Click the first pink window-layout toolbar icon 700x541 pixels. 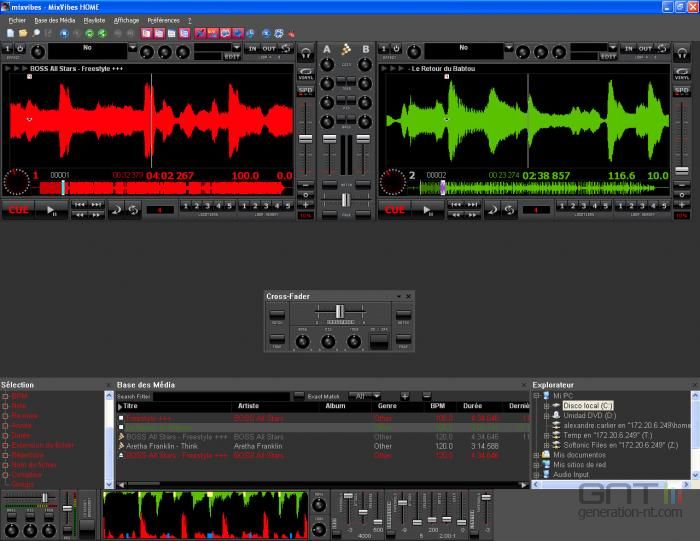point(146,33)
